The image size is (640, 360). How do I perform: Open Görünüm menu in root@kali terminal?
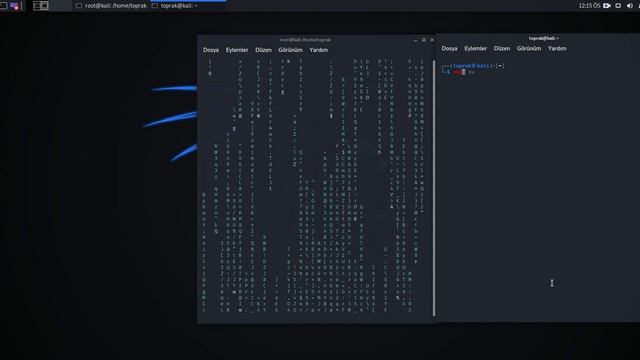[x=291, y=50]
